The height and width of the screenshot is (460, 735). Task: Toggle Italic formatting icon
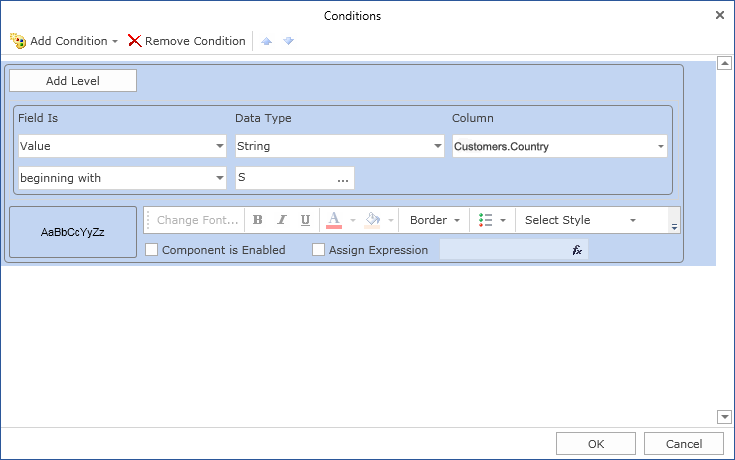point(281,220)
